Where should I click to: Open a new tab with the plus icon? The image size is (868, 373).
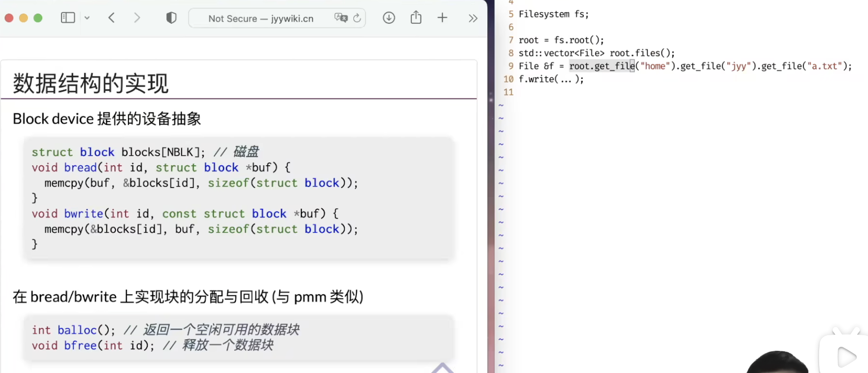pos(443,18)
